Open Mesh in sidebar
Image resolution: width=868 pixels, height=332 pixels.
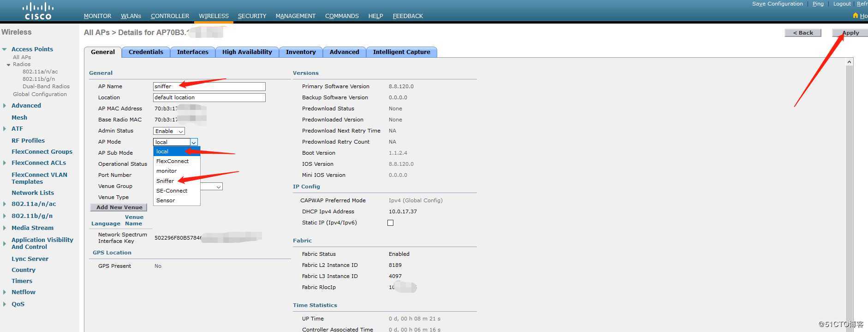[x=19, y=118]
